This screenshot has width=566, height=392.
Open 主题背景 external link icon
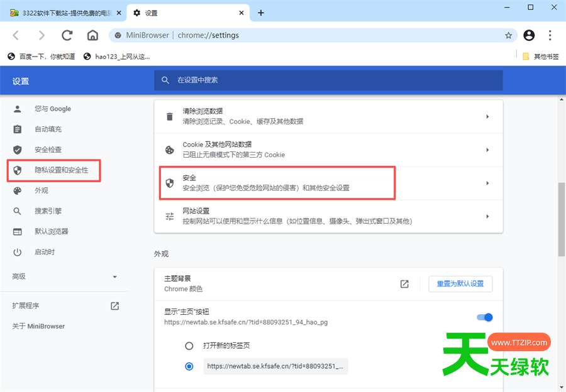pyautogui.click(x=404, y=284)
